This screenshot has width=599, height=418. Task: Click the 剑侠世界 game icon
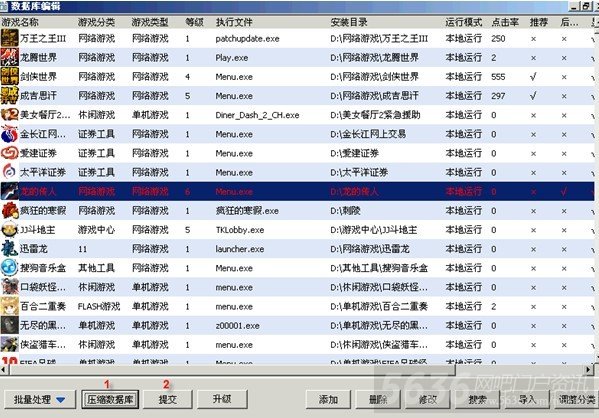pos(10,76)
